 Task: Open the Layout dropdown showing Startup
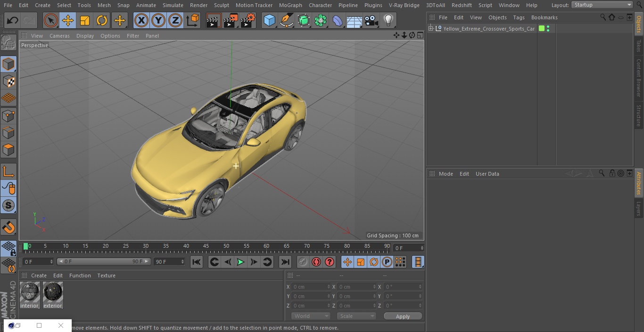(x=602, y=5)
